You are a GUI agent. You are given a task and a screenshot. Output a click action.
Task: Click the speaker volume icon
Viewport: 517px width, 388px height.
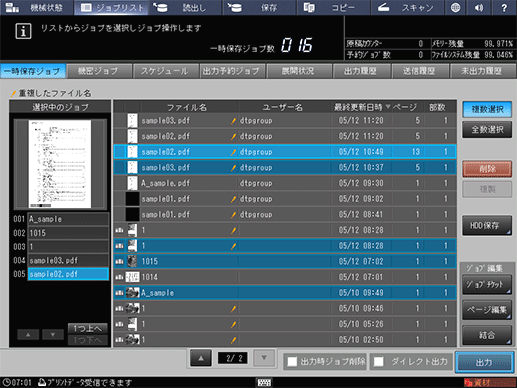479,8
